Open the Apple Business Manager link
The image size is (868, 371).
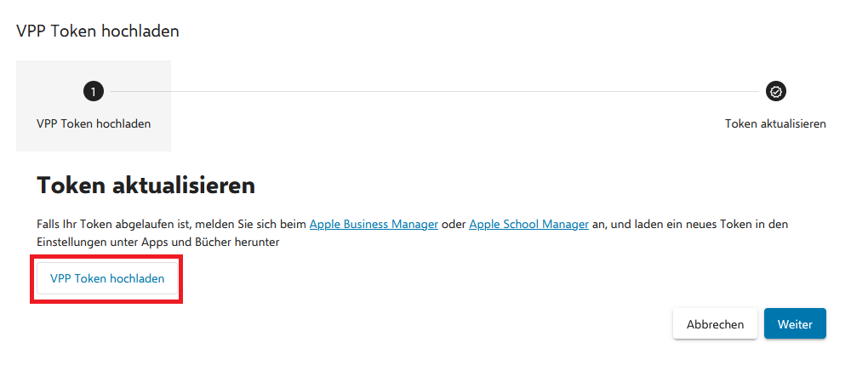pos(374,225)
